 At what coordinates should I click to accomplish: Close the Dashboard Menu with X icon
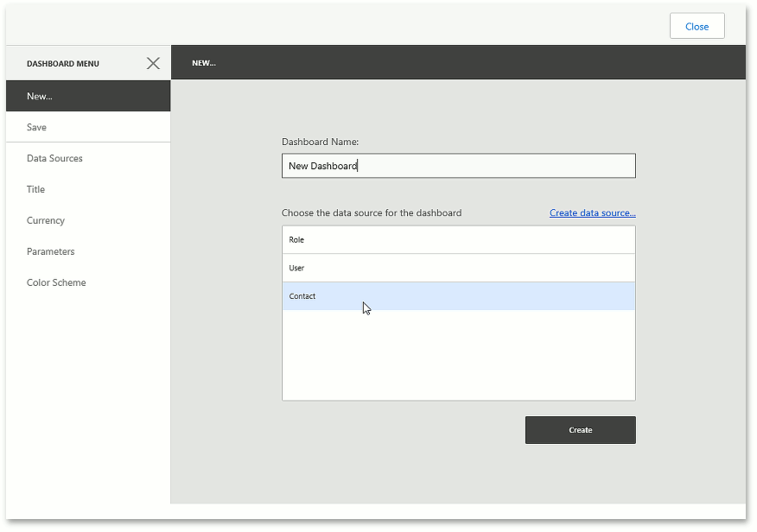tap(153, 63)
